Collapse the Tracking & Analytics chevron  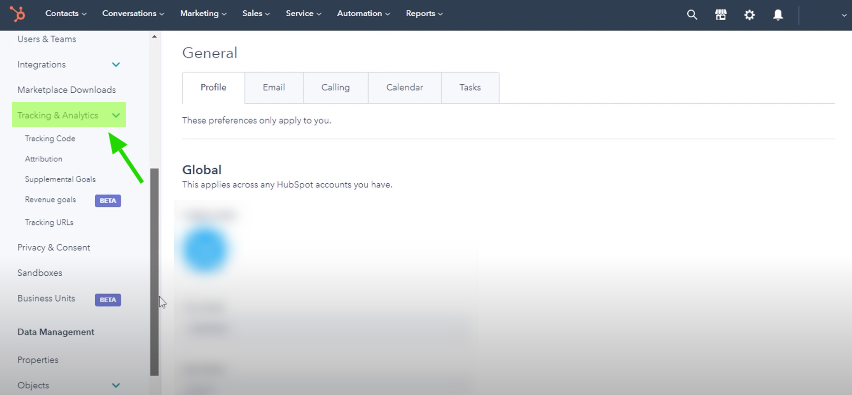coord(116,115)
